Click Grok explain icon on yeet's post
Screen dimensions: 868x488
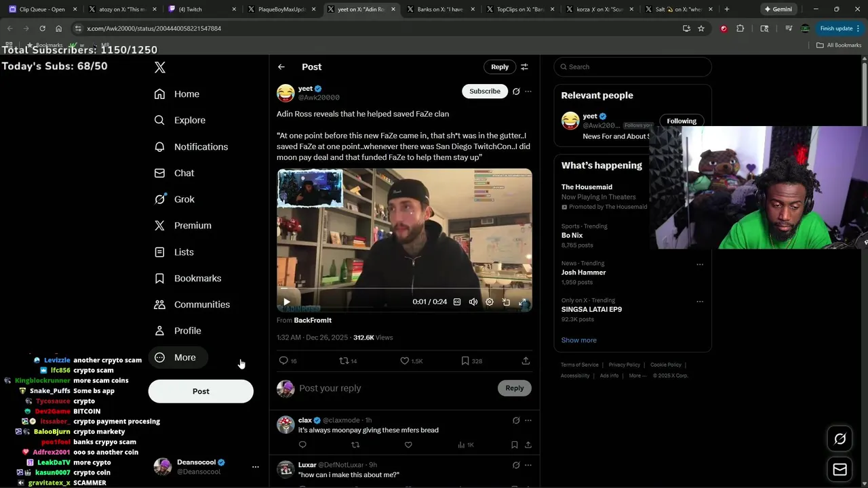point(516,91)
